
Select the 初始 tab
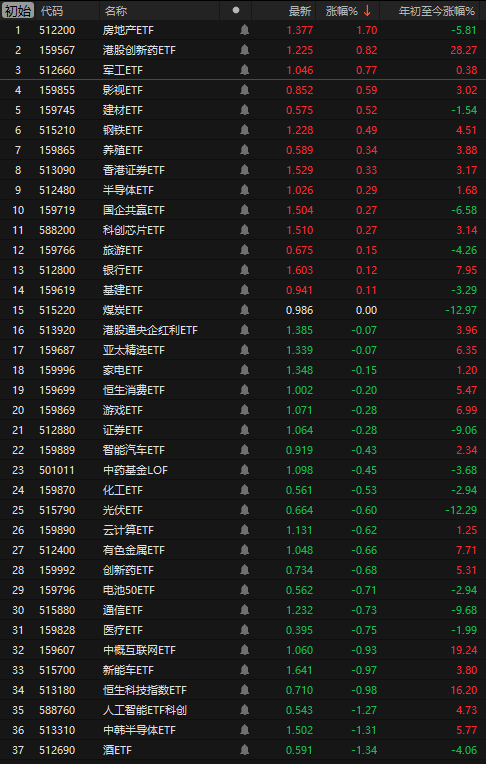[18, 10]
